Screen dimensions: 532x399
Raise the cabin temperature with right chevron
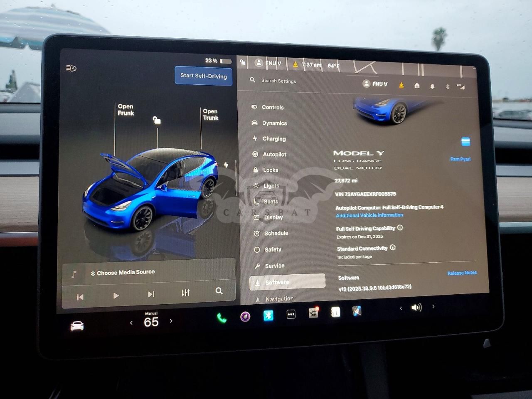coord(171,321)
